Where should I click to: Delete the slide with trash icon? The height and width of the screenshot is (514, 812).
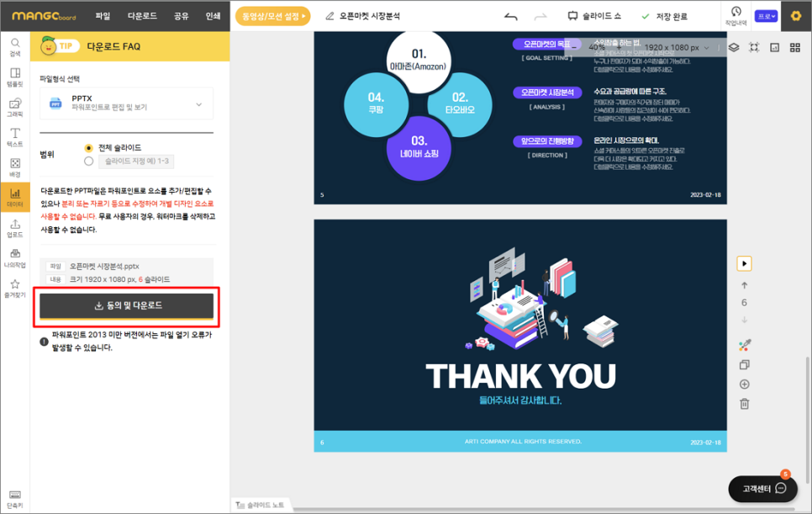(744, 404)
